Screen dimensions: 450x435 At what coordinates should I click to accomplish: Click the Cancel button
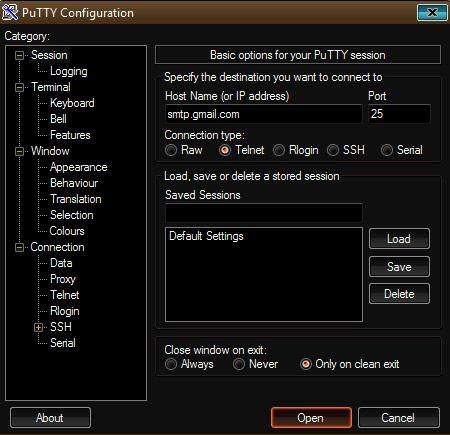398,418
